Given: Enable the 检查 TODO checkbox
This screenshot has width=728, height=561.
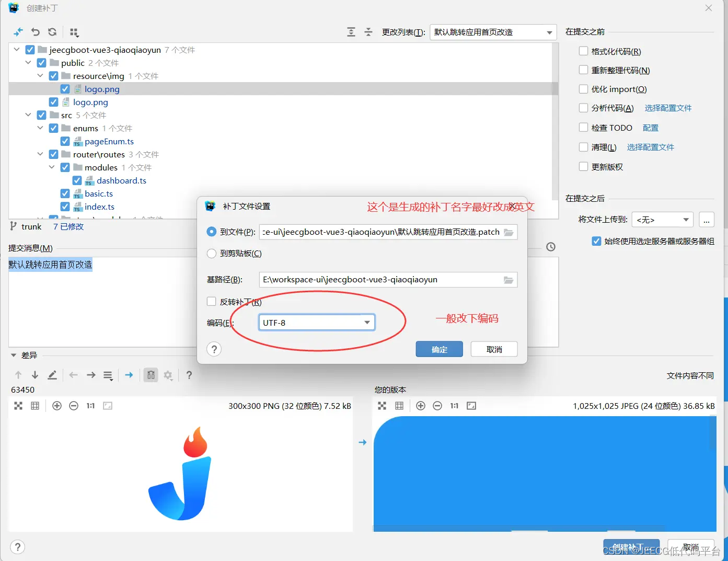Looking at the screenshot, I should coord(583,128).
